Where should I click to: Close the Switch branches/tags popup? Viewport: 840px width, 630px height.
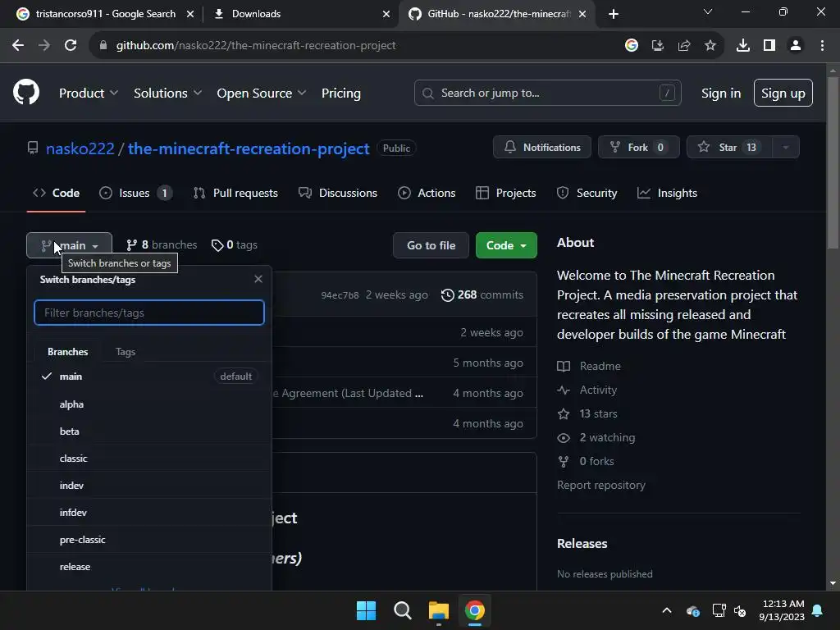click(258, 279)
